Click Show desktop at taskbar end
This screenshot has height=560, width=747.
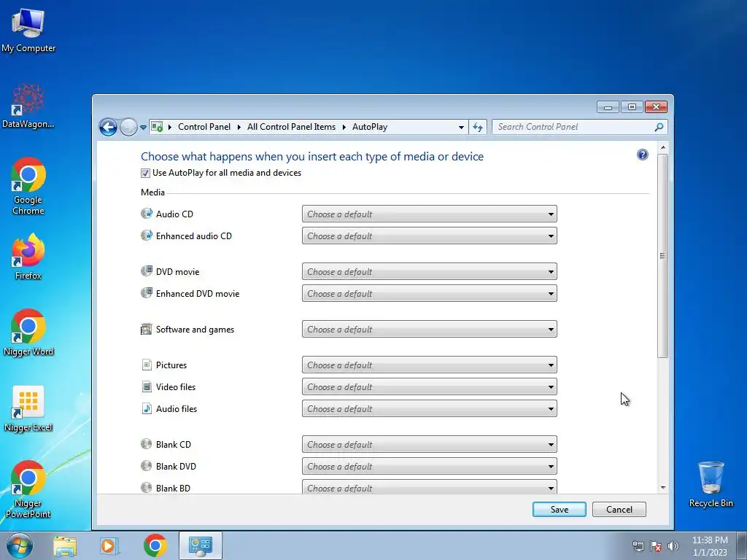(742, 545)
